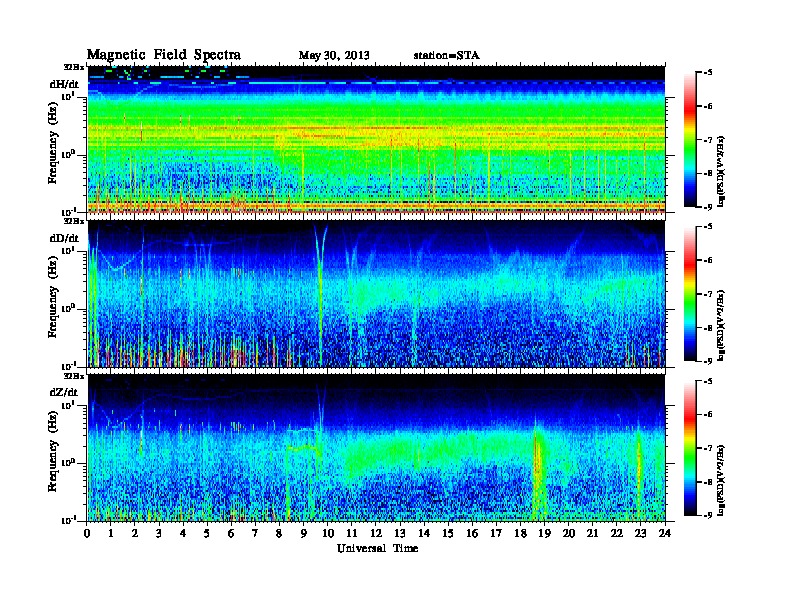The image size is (792, 612).
Task: Click the dH/dt panel color scale bar
Action: point(690,140)
